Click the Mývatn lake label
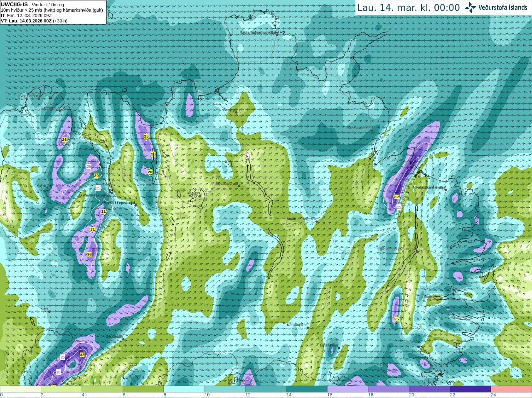532x398 pixels. point(194,193)
